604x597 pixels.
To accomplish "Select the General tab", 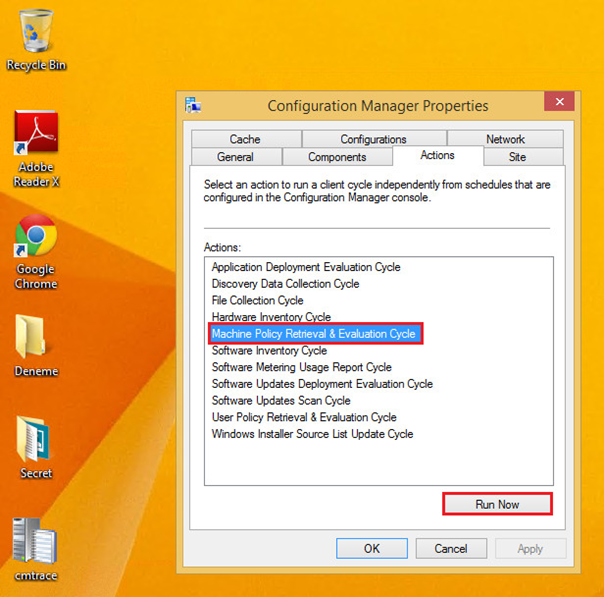I will tap(235, 157).
